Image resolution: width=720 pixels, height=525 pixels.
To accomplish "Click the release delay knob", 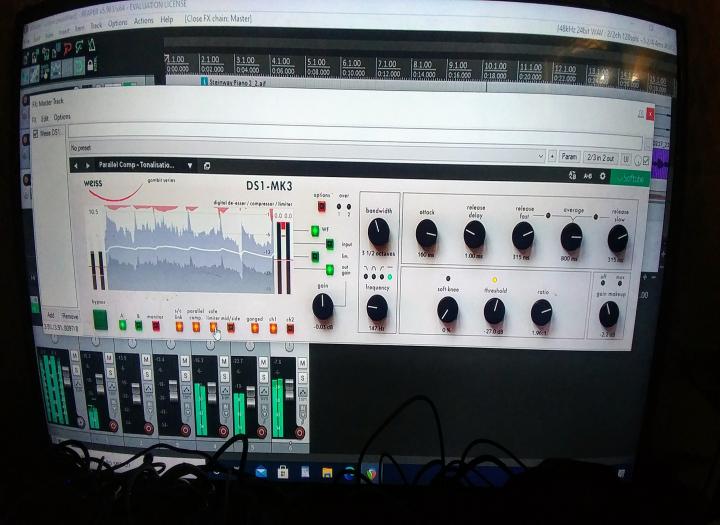I will pos(474,234).
